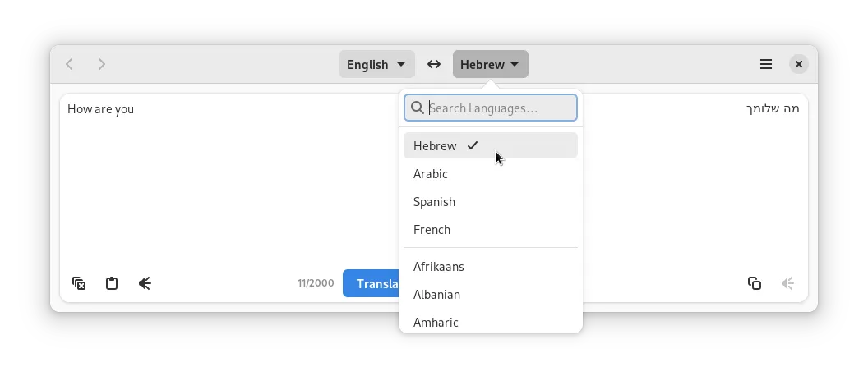Go forward with the right arrow

click(x=102, y=64)
